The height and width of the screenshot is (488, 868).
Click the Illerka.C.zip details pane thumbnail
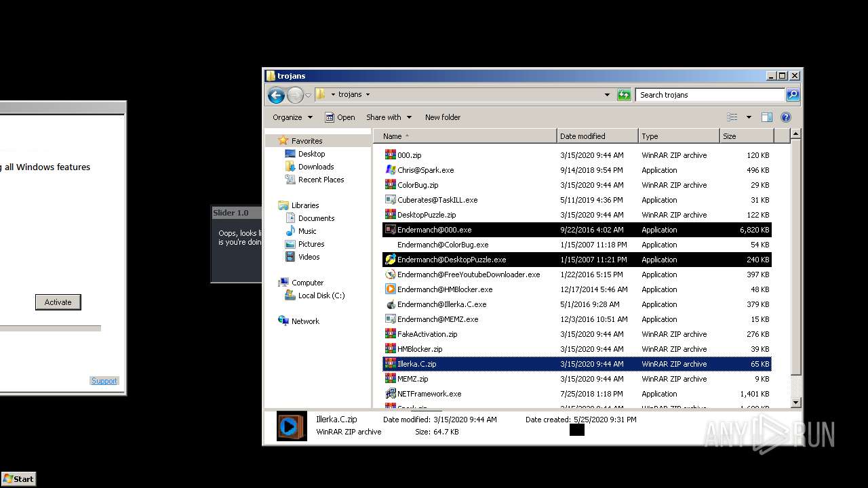tap(292, 426)
